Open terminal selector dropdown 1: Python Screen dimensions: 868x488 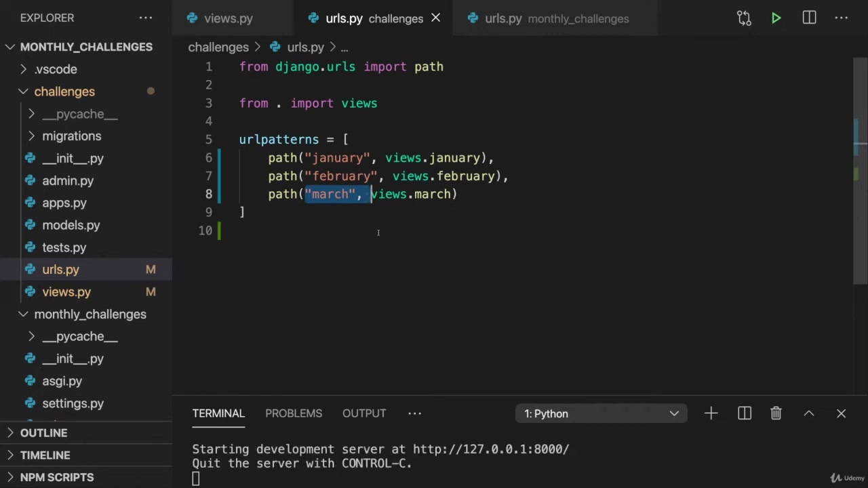(601, 413)
